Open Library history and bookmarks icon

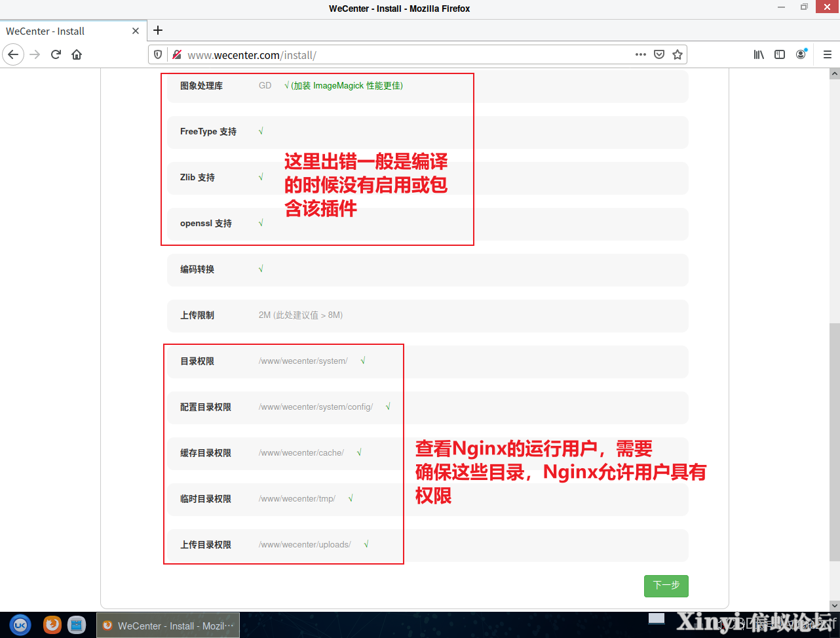[x=759, y=54]
